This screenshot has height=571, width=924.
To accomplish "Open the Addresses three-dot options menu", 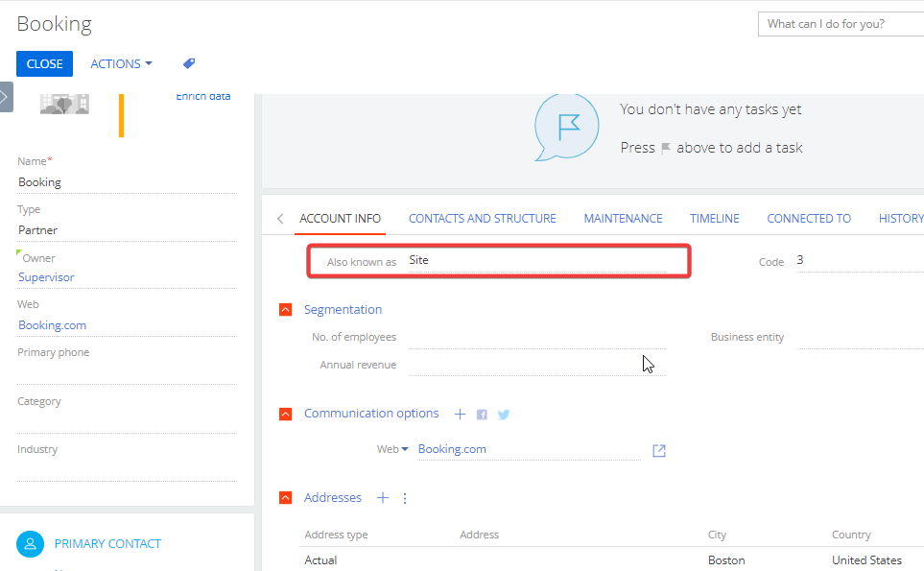I will tap(405, 498).
